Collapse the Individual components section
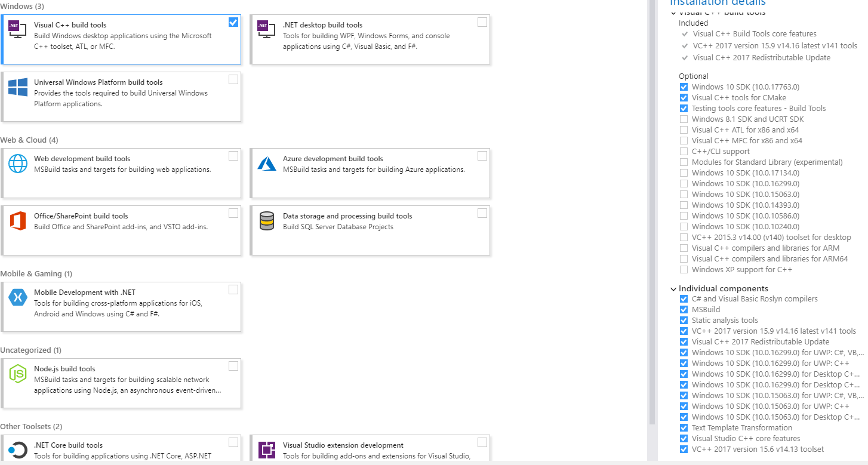Screen dimensions: 868x465 pos(673,288)
